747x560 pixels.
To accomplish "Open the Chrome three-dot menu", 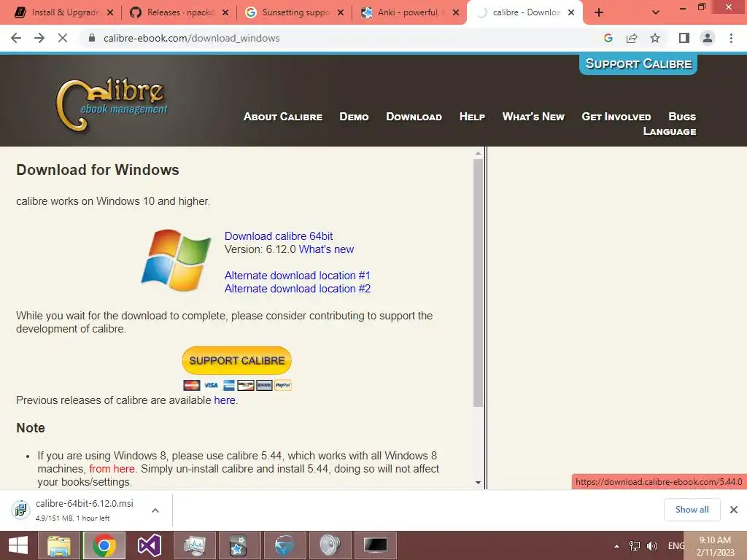I will [731, 38].
